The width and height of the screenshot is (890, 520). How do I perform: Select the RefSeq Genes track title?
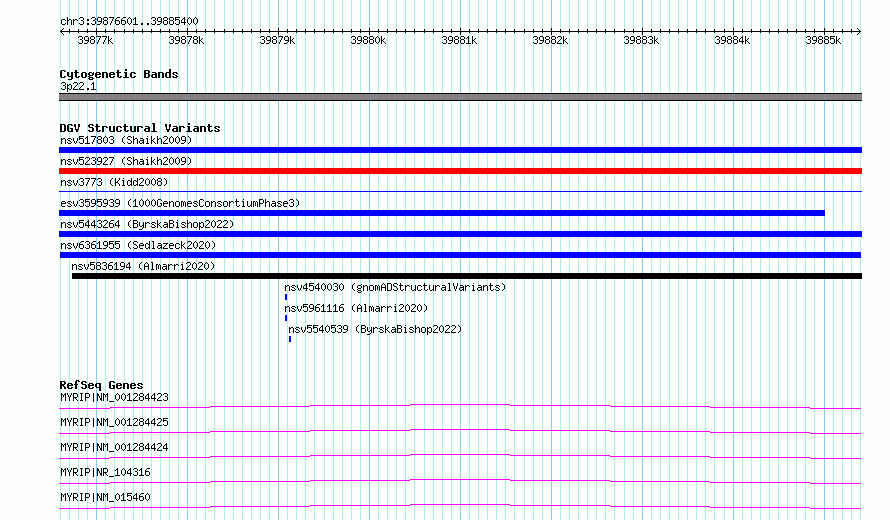click(101, 385)
